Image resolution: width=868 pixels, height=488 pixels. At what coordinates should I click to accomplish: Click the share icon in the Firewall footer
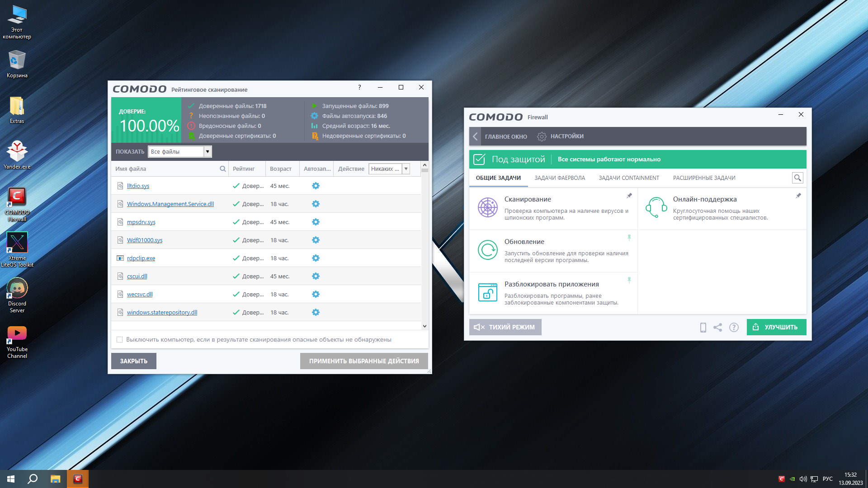(x=717, y=328)
